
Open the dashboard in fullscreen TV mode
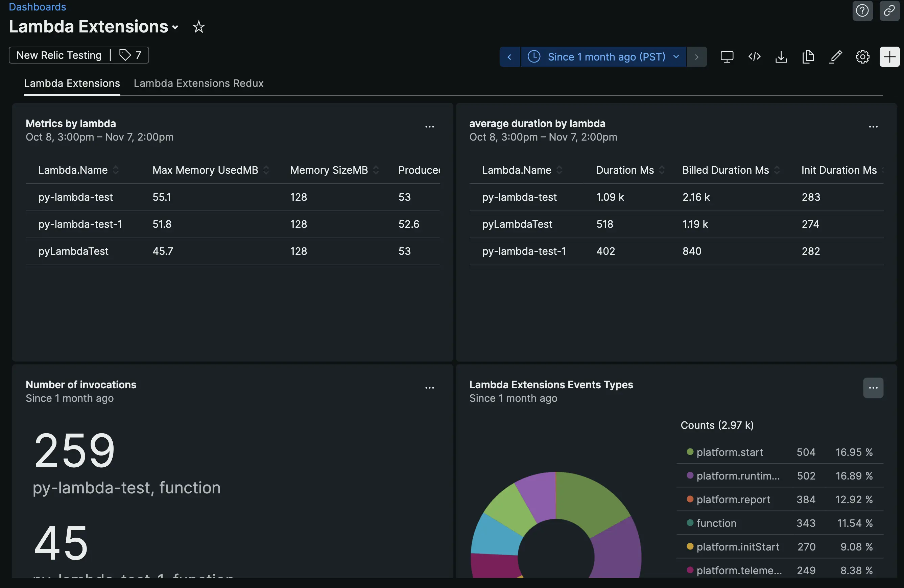pos(727,56)
